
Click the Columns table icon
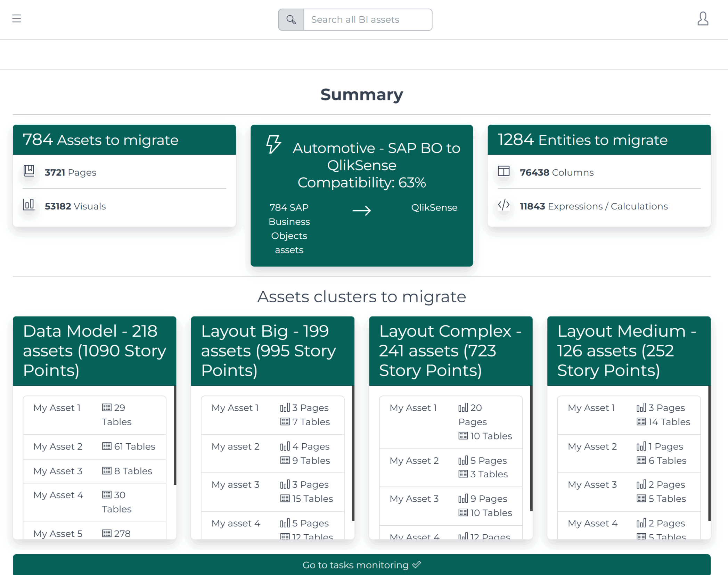pos(504,171)
